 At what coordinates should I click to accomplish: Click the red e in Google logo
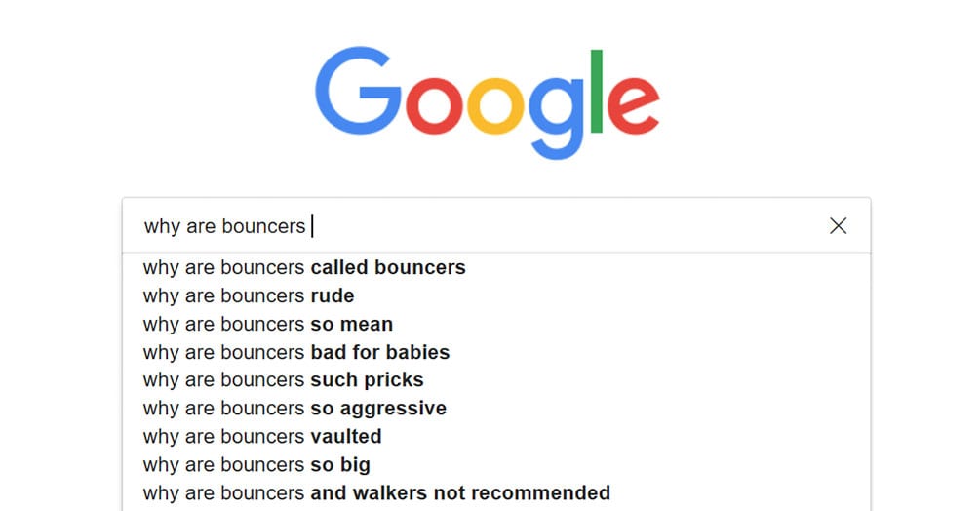[633, 105]
